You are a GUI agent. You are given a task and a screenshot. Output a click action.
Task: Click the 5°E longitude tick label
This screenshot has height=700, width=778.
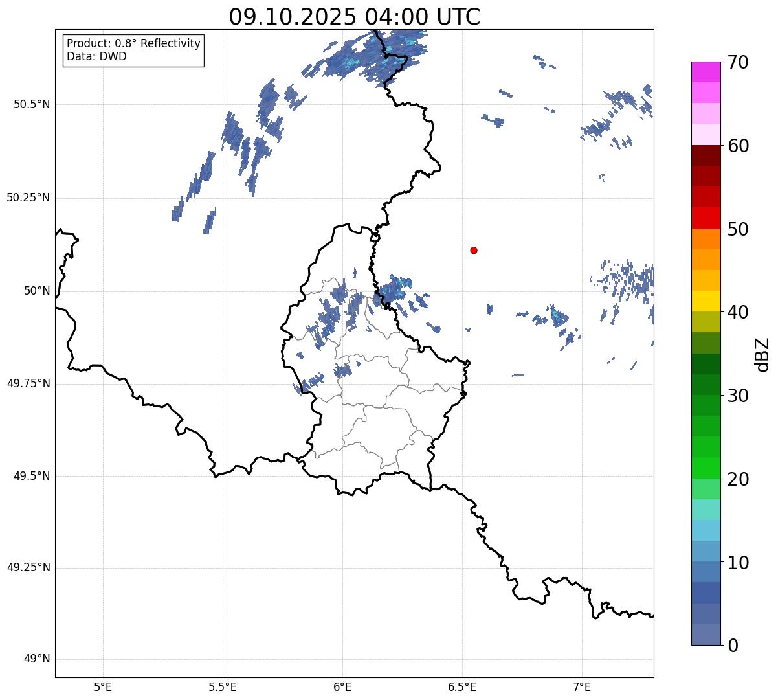103,686
